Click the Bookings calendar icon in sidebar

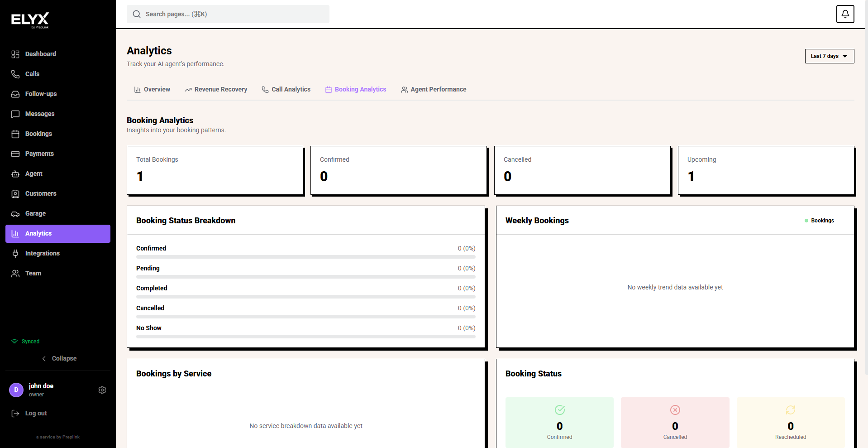pyautogui.click(x=15, y=134)
